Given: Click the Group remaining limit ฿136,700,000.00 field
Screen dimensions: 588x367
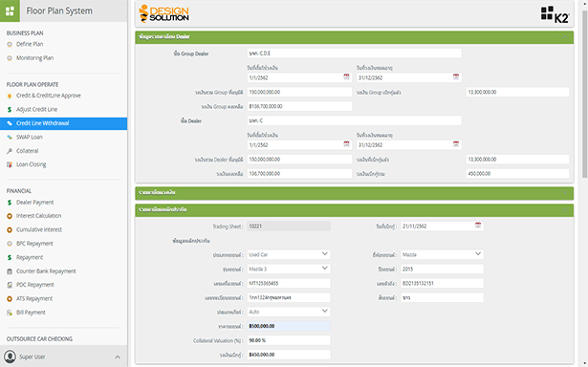Looking at the screenshot, I should [299, 106].
